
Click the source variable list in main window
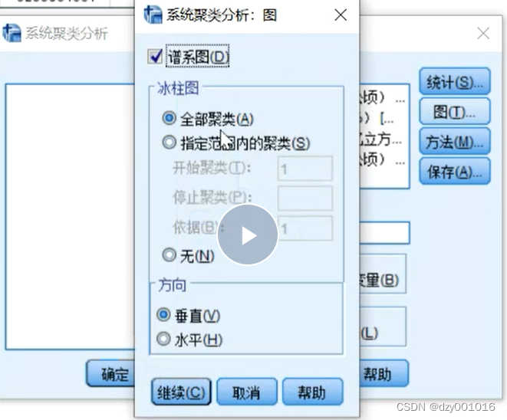(70, 216)
